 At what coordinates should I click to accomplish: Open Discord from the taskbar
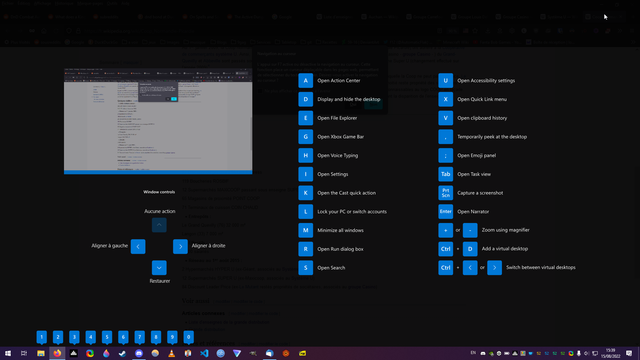pyautogui.click(x=139, y=353)
